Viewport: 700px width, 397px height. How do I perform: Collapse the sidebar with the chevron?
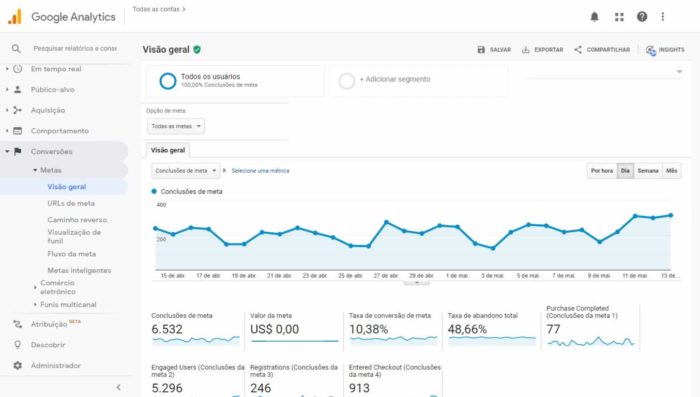click(118, 387)
